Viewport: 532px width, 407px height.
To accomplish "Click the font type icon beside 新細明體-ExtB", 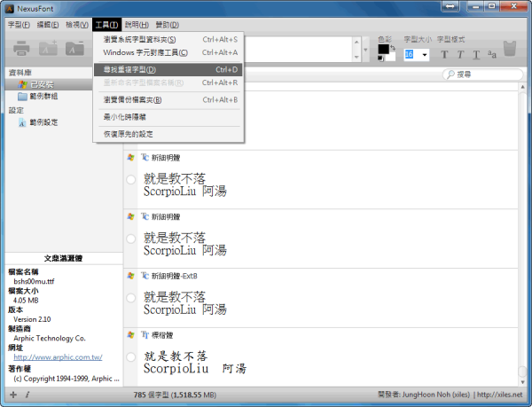I will pyautogui.click(x=145, y=276).
